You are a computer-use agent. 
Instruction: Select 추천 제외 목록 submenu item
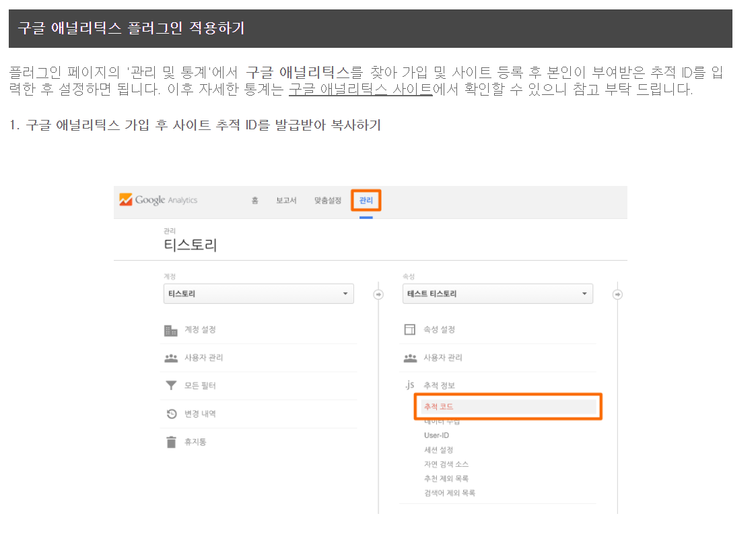(446, 479)
